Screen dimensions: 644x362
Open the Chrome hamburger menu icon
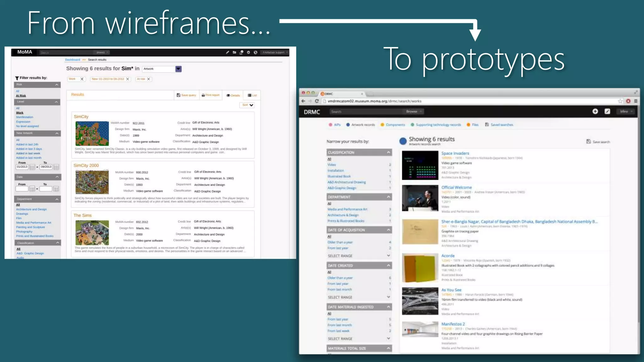(636, 101)
